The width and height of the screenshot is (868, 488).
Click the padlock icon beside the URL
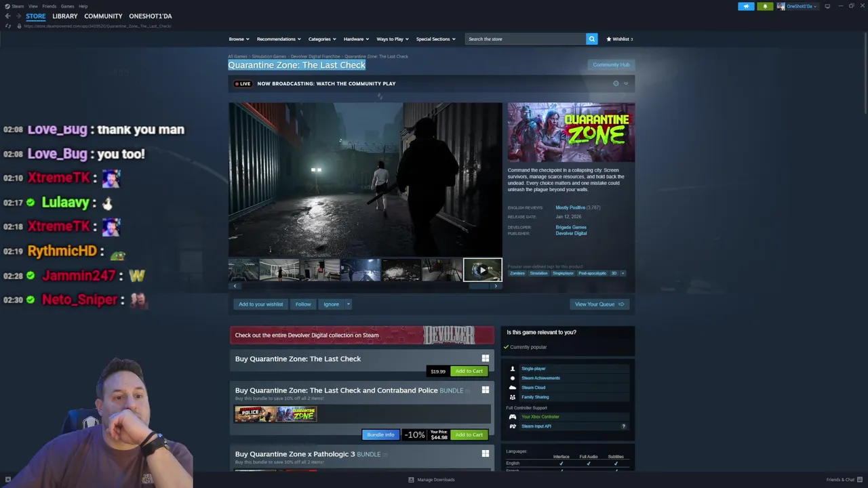[19, 26]
